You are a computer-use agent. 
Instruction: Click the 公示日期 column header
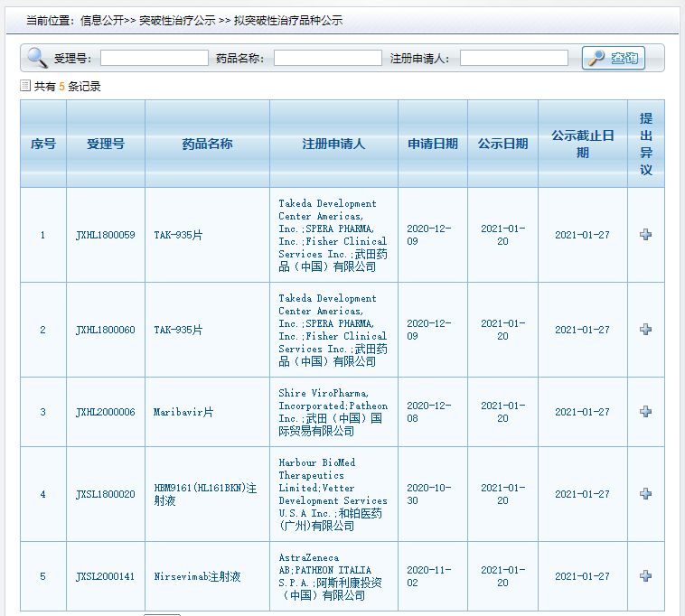click(502, 144)
